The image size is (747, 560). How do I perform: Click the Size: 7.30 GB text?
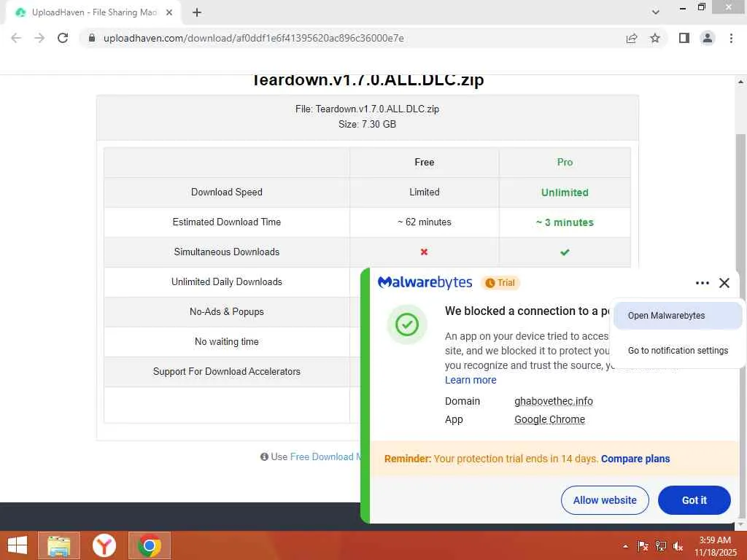tap(368, 124)
